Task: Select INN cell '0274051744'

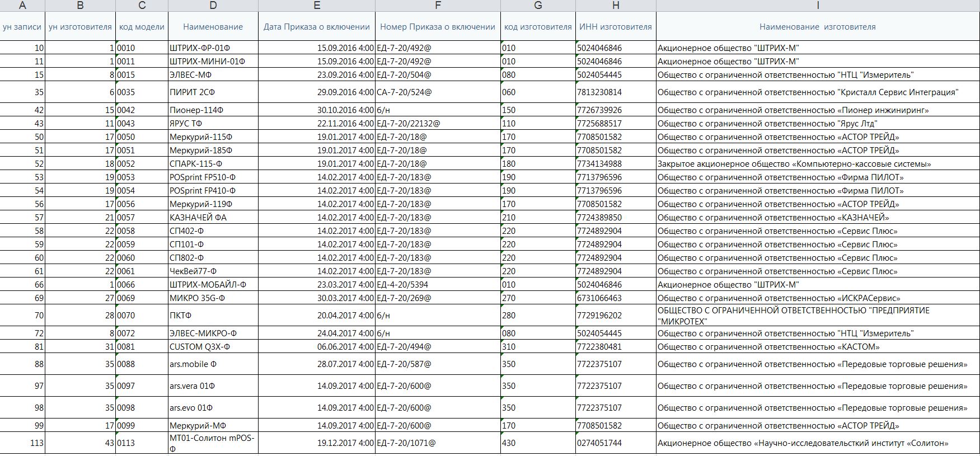Action: tap(616, 443)
